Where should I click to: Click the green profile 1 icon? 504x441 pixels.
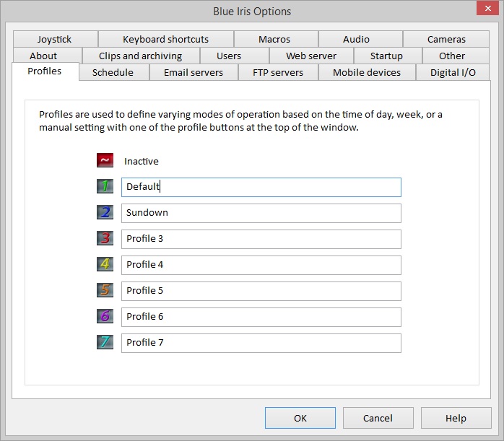click(x=105, y=186)
